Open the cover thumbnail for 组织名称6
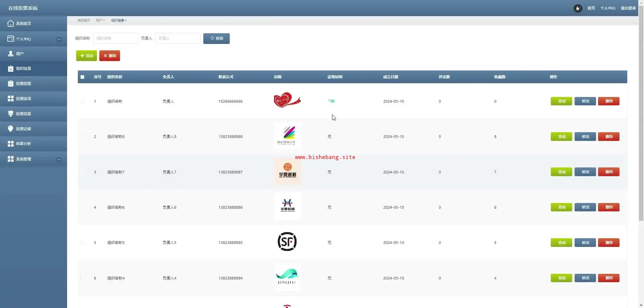 pos(287,206)
